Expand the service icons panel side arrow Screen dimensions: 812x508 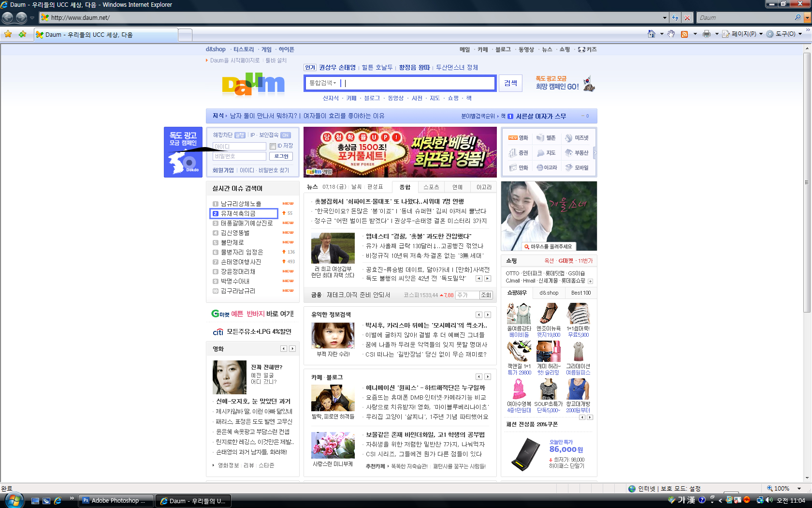click(x=595, y=153)
